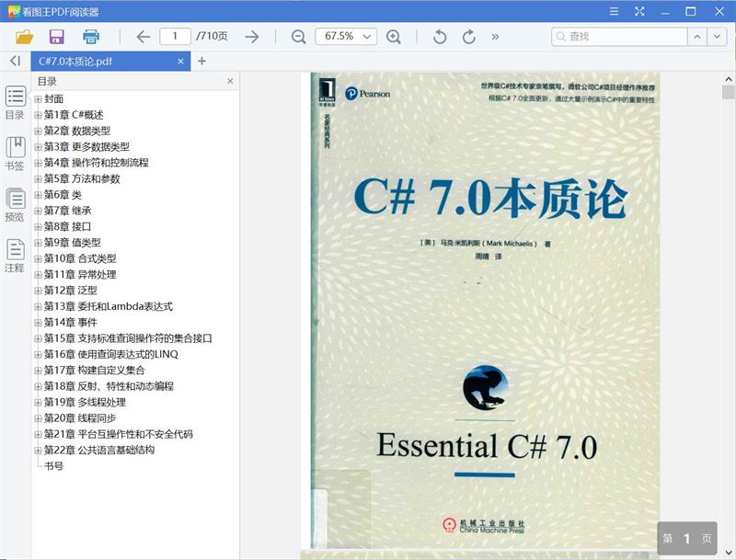The image size is (736, 560).
Task: Enter fullscreen mode from the title bar
Action: (639, 12)
